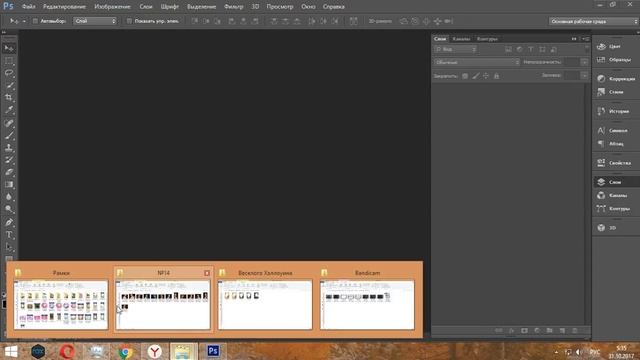Open the Изображение menu
Image resolution: width=640 pixels, height=360 pixels.
coord(112,7)
